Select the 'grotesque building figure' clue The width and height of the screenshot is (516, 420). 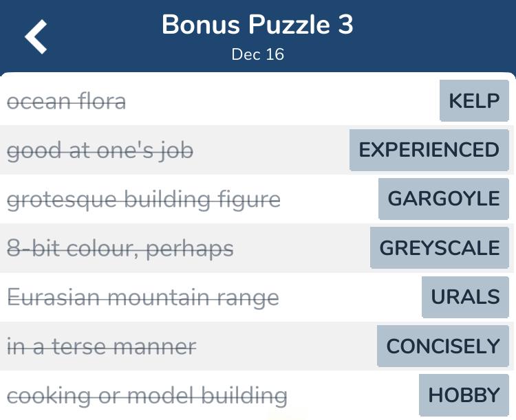click(144, 200)
